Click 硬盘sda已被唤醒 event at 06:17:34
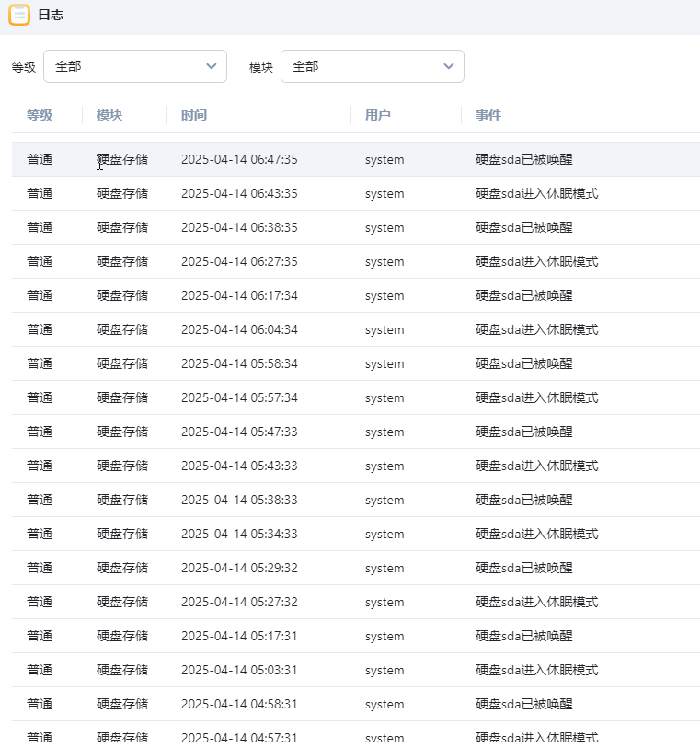The width and height of the screenshot is (700, 748). coord(524,295)
